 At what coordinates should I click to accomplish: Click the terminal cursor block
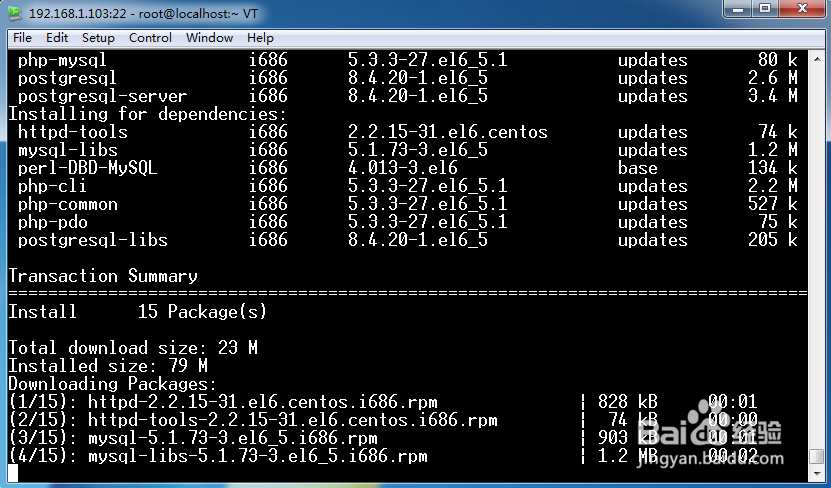tap(13, 474)
